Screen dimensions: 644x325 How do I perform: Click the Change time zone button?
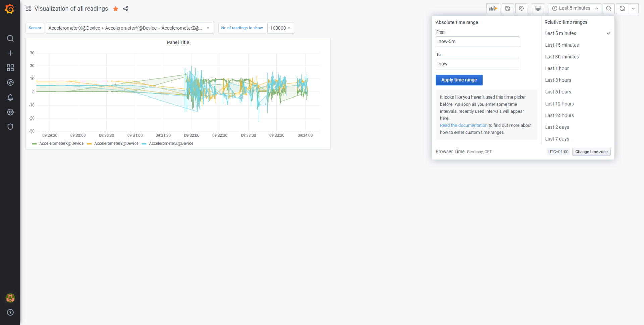591,152
